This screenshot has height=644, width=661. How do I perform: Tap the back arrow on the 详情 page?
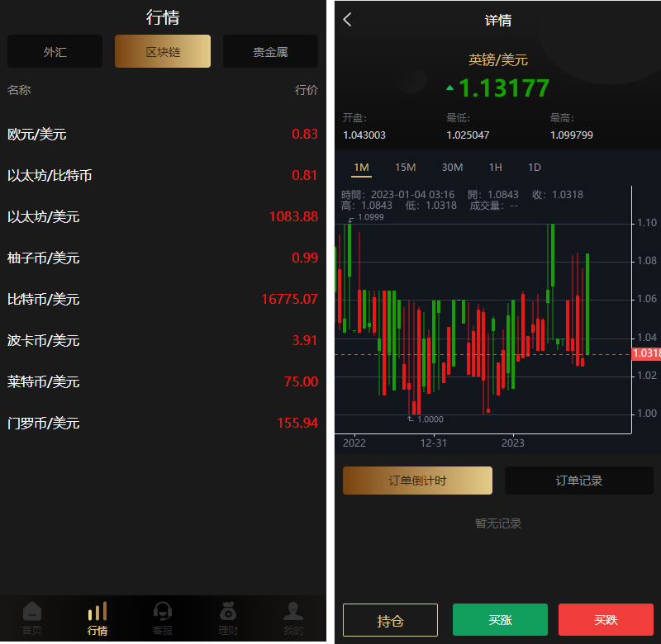click(347, 19)
